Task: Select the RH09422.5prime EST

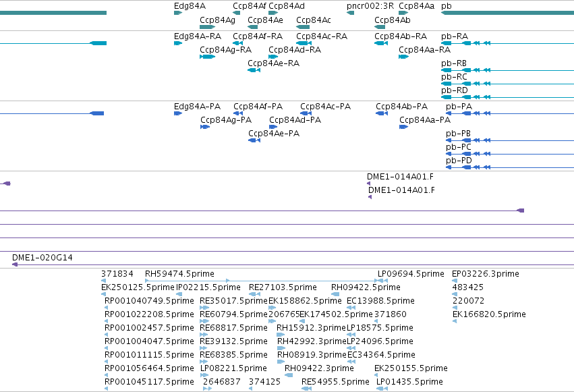Action: coord(335,294)
